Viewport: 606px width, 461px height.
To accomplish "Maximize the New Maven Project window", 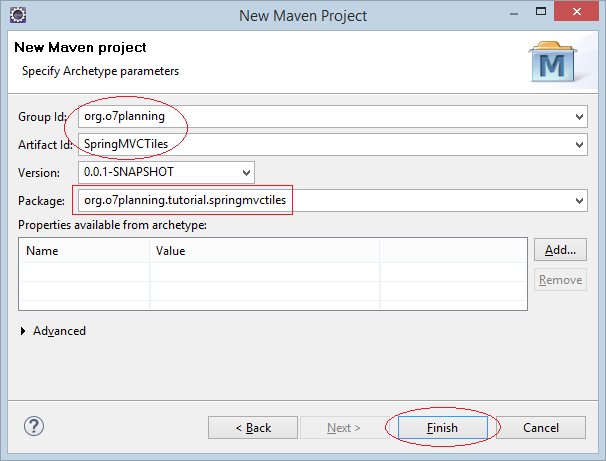I will point(541,12).
